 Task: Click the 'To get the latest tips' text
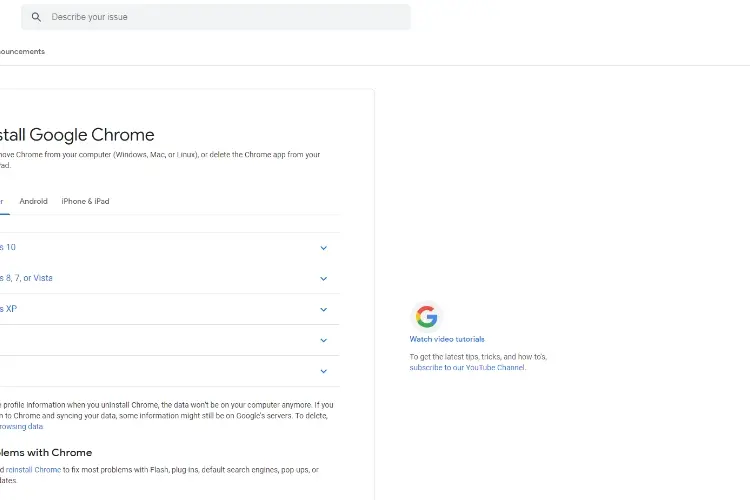[478, 357]
